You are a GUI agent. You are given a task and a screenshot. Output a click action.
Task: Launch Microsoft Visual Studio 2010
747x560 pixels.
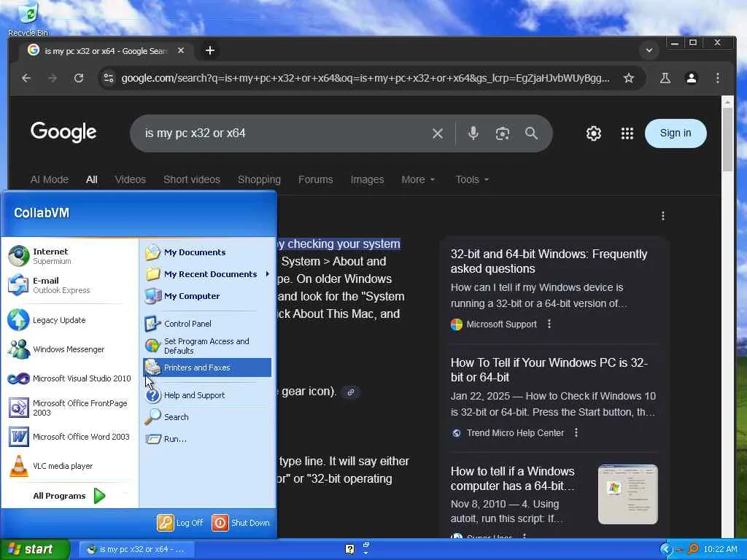[x=71, y=378]
